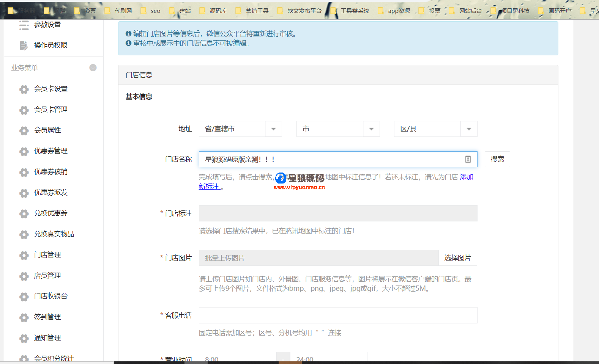Open the 营销工具 bookmark folder
This screenshot has height=364, width=599.
pos(252,11)
